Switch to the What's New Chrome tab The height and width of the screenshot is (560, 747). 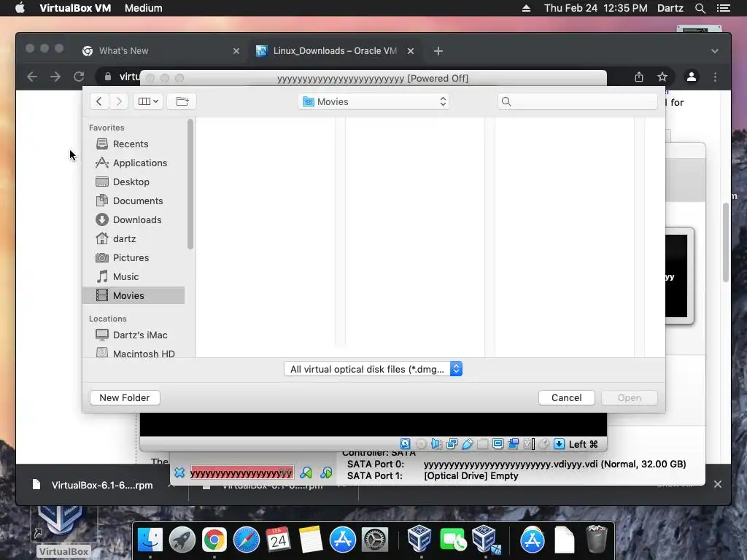(x=160, y=51)
